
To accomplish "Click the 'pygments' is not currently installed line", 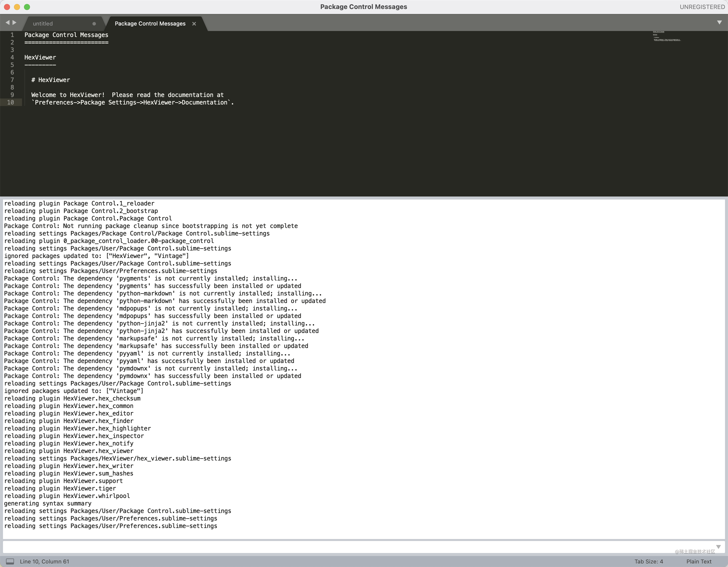I will coord(151,278).
